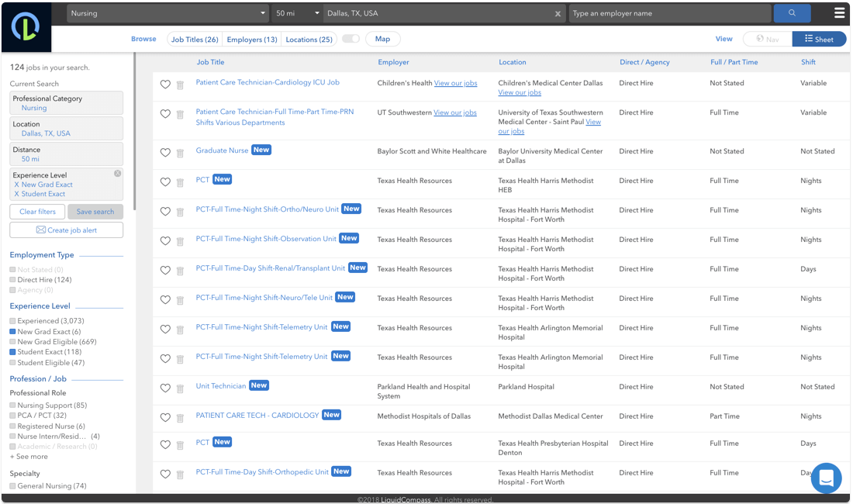Favorite the Graduate Nurse job with heart icon

[165, 153]
